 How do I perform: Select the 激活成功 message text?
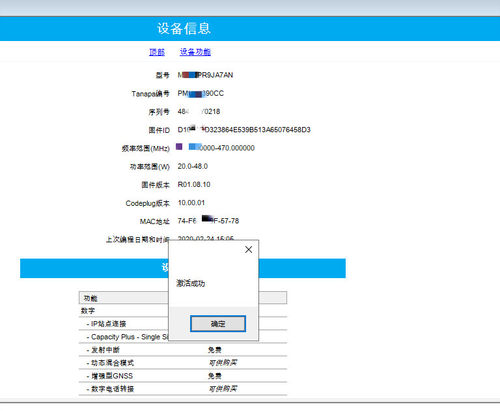click(x=190, y=284)
